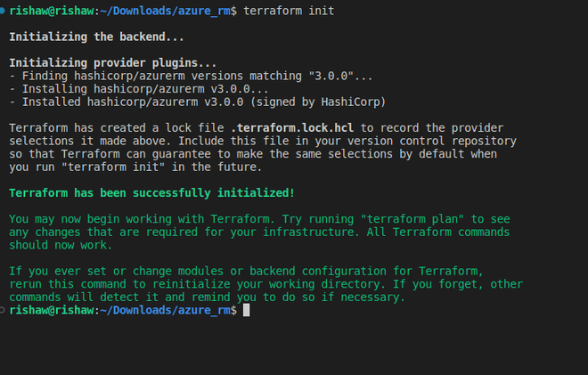Click the command decoration circle beside last prompt
The height and width of the screenshot is (375, 588).
click(4, 310)
